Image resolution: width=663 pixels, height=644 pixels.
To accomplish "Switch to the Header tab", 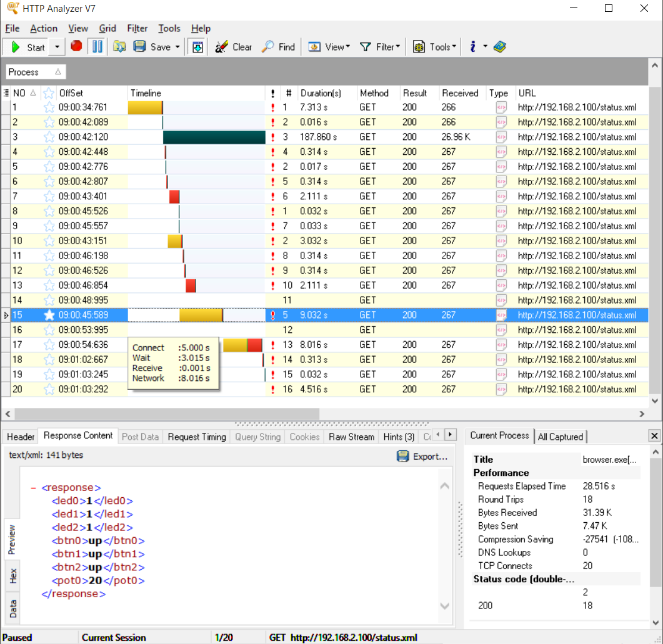I will coord(21,437).
